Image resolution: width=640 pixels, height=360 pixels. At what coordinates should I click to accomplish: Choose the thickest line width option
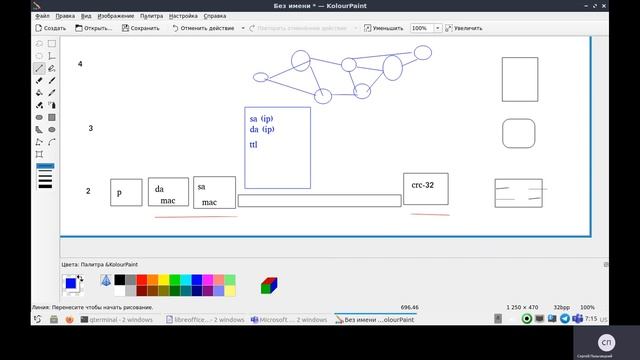[x=45, y=187]
